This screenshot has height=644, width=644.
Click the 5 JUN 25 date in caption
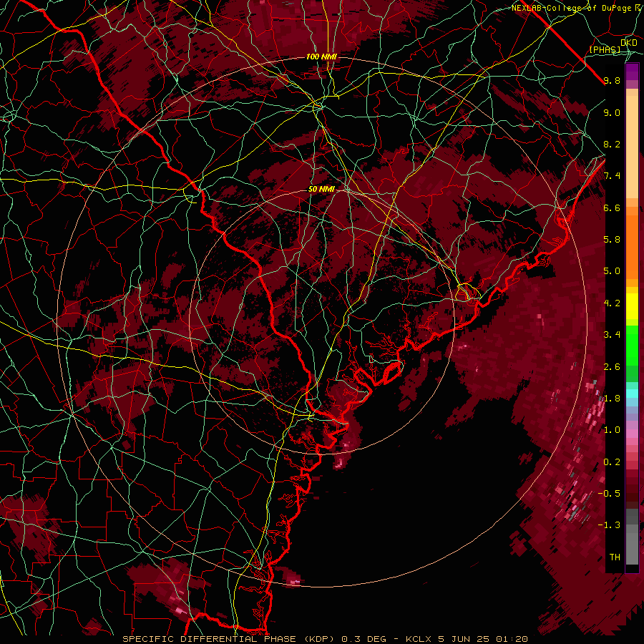click(463, 639)
